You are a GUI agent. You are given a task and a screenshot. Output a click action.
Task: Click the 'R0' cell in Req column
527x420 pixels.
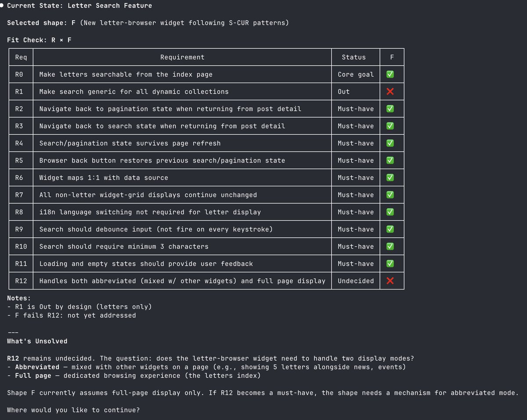coord(19,74)
